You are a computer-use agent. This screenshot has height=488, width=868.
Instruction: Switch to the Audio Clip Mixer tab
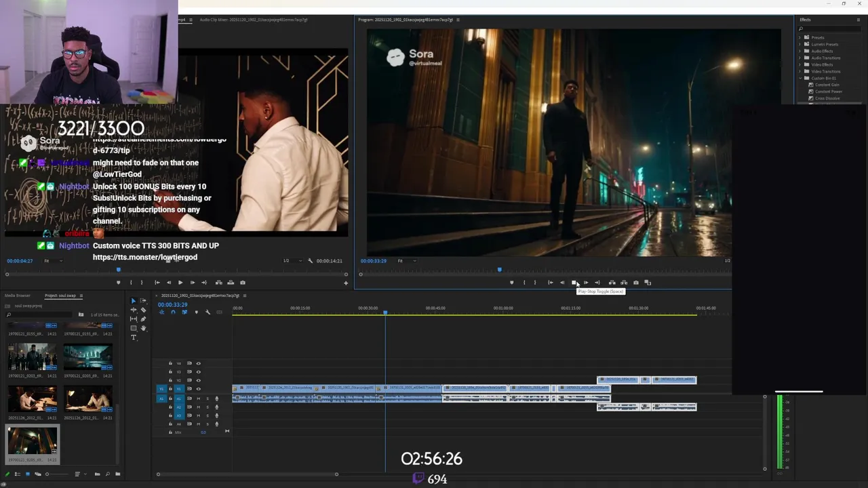tap(254, 20)
